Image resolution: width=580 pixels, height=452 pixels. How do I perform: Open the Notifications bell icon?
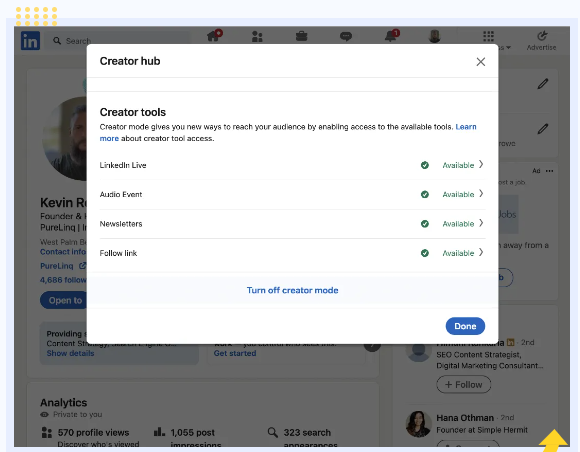pos(391,36)
